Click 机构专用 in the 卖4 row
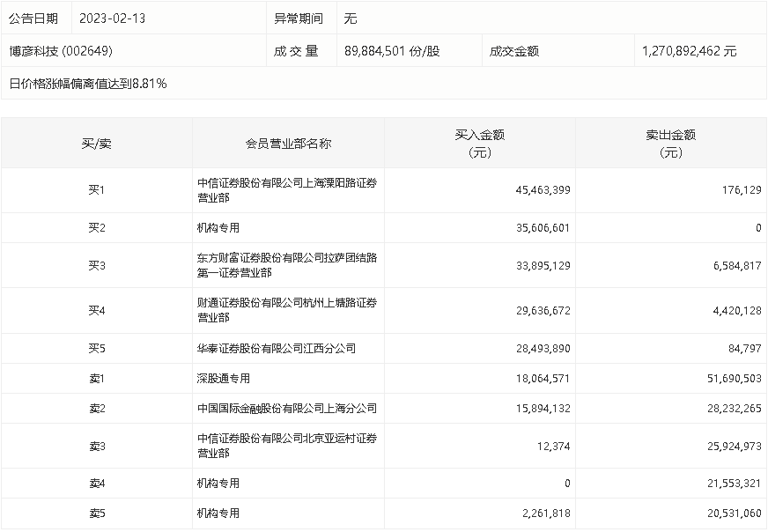 218,484
